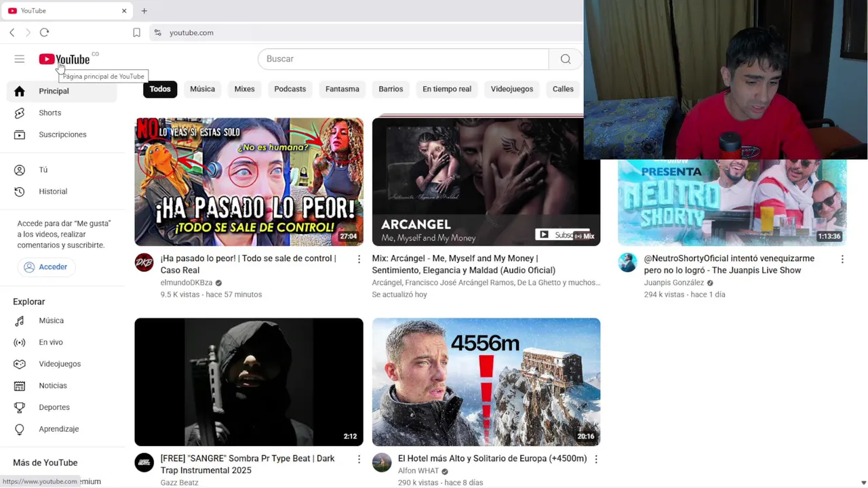The height and width of the screenshot is (488, 868).
Task: Open the elmundoDKBza channel name
Action: click(186, 283)
